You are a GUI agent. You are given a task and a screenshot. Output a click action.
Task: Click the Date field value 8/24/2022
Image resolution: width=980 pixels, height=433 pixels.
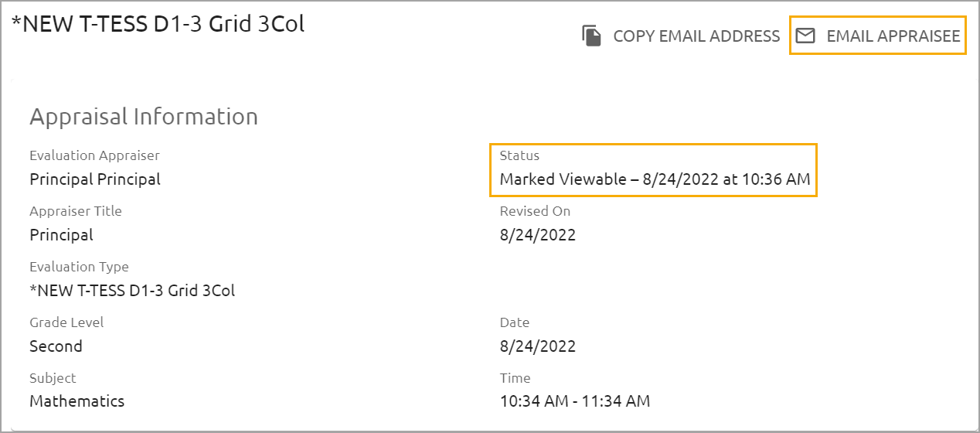click(538, 346)
